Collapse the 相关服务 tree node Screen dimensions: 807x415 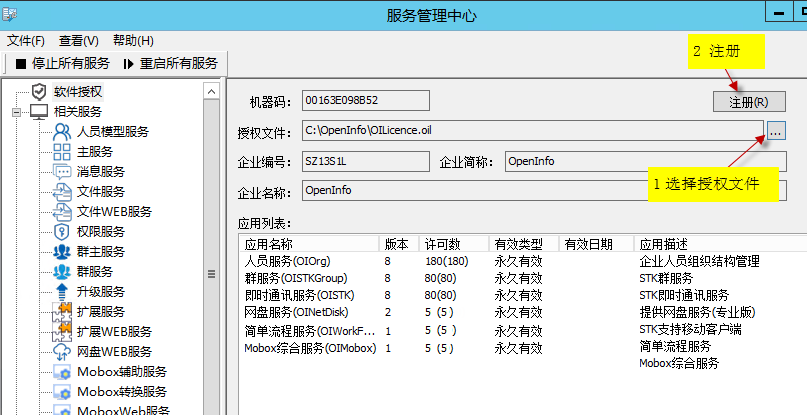pyautogui.click(x=17, y=112)
